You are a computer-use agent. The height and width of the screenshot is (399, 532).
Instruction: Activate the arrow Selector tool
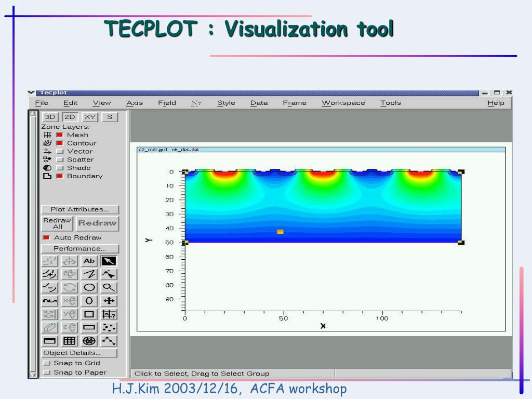(x=109, y=261)
